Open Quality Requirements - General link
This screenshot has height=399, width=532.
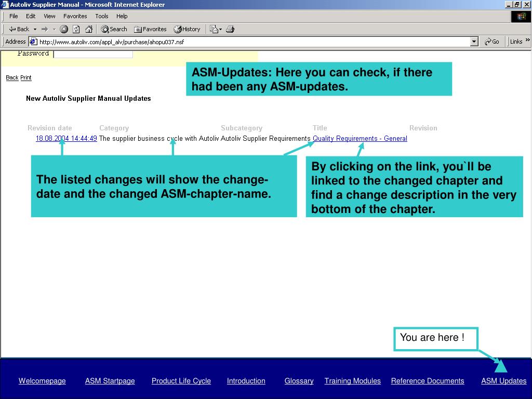360,138
